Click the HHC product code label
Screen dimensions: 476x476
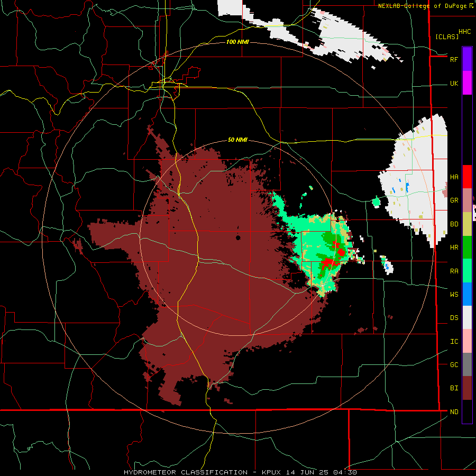click(464, 32)
